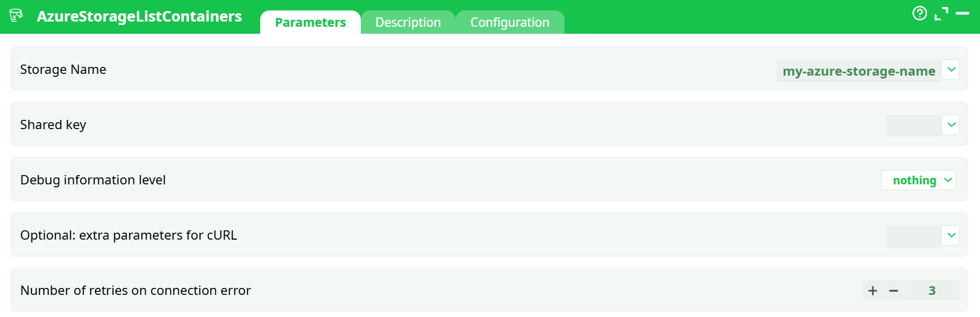Click the Optional: extra parameters for cURL label
980x317 pixels.
pos(129,235)
